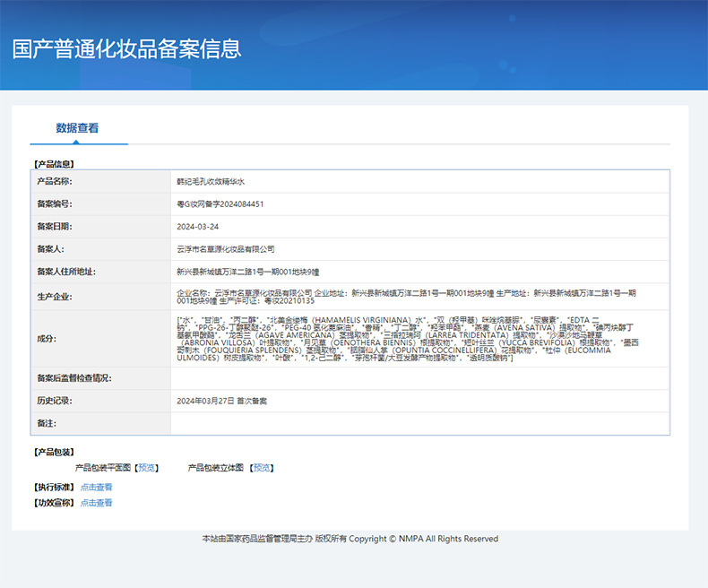
Task: Click the 备案日期 row label
Action: (55, 227)
